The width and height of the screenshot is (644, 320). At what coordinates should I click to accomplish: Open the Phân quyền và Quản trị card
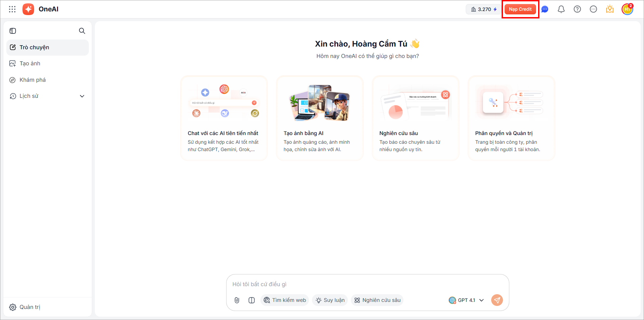(511, 118)
